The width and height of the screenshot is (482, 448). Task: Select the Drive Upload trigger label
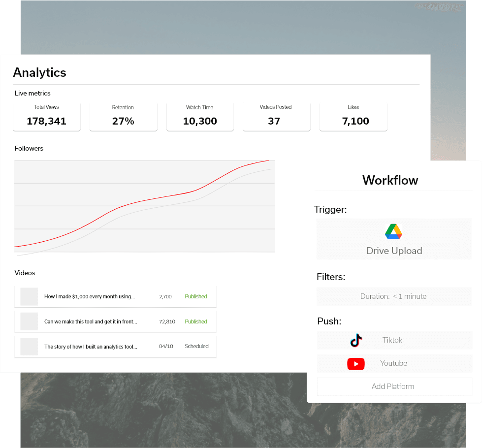click(x=394, y=251)
